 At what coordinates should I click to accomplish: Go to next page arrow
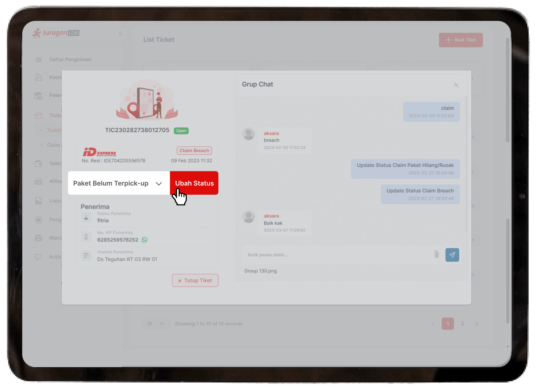click(477, 324)
